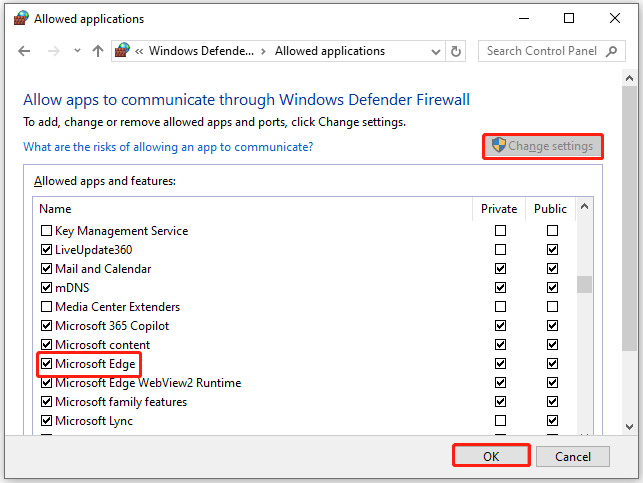Viewport: 643px width, 483px height.
Task: Click the Cancel button
Action: [x=572, y=456]
